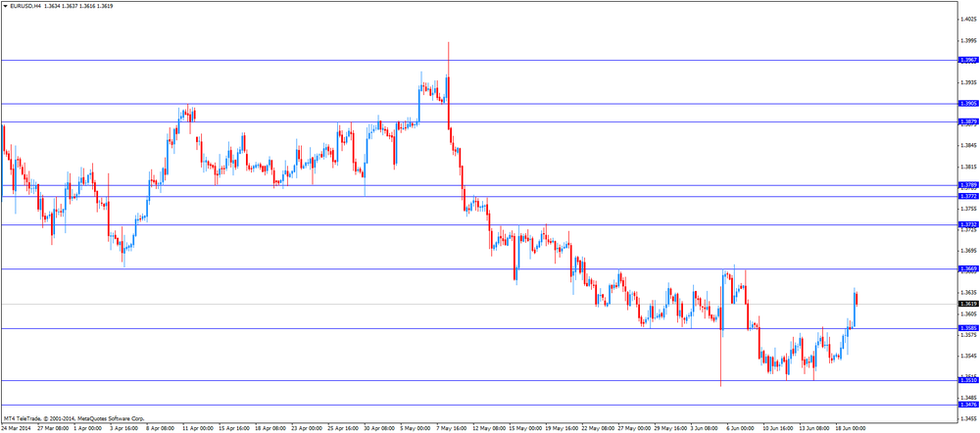Screen dimensions: 980x433
Task: Click the small triangle beside EURUSD,H4 title
Action: 6,6
